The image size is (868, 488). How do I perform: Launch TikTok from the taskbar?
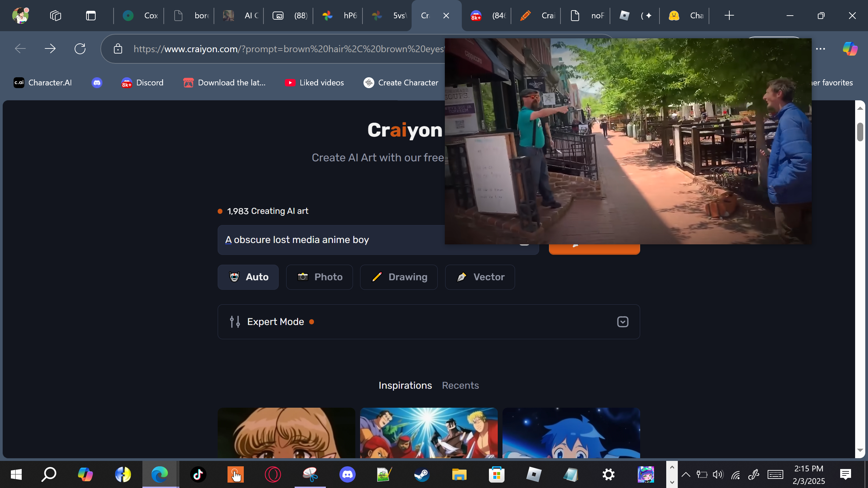pos(198,474)
